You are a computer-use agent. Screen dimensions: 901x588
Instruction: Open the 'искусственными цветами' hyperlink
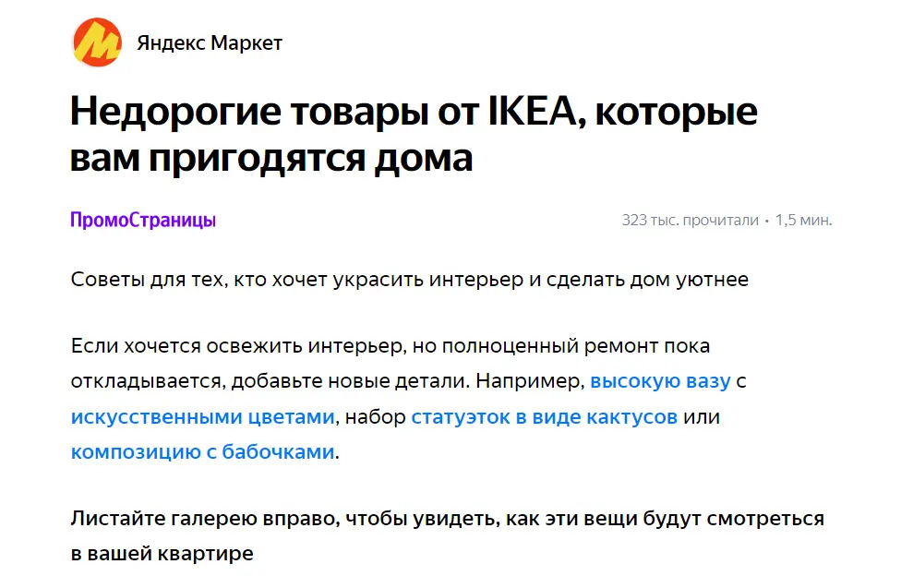tap(202, 417)
